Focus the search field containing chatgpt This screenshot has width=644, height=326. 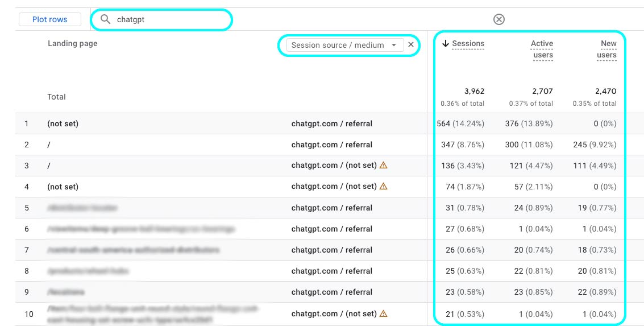171,19
